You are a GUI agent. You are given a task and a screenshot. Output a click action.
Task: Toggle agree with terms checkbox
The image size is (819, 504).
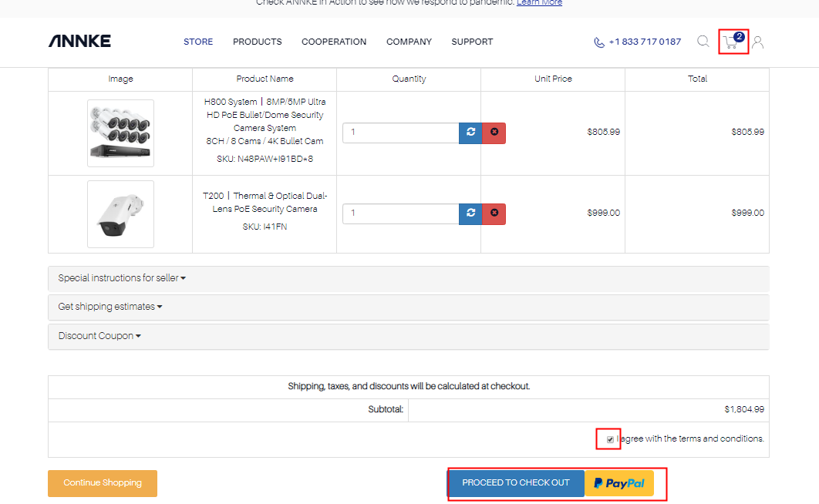click(x=610, y=439)
